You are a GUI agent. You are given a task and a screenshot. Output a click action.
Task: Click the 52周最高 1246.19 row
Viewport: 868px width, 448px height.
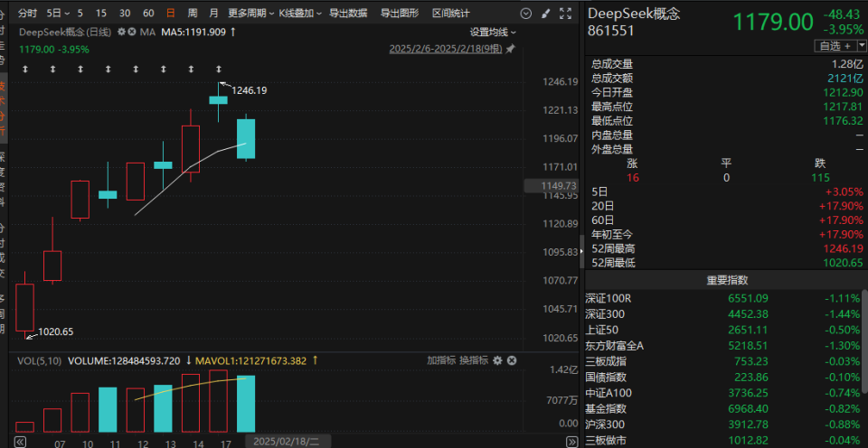727,249
